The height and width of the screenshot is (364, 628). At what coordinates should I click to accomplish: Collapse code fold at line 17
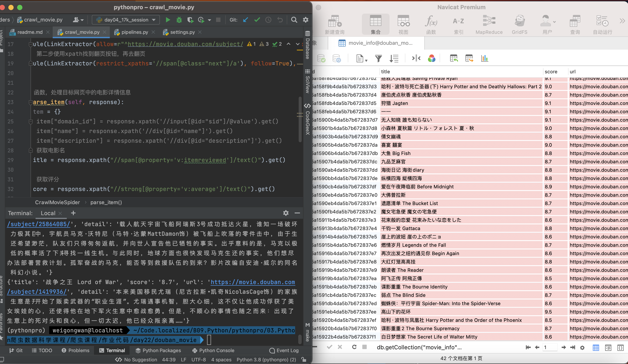pyautogui.click(x=31, y=44)
